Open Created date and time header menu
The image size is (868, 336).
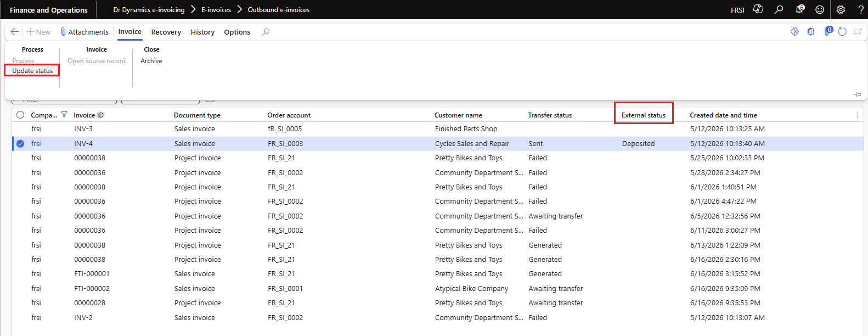point(723,115)
